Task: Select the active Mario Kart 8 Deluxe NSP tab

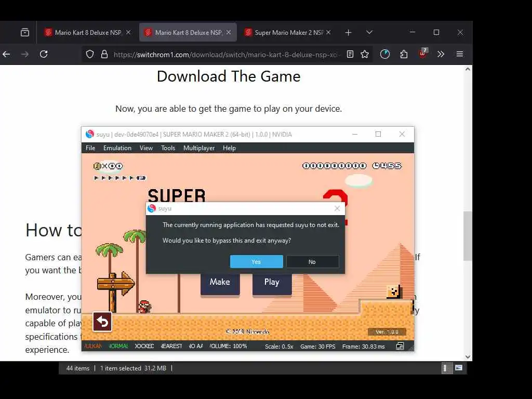Action: point(188,33)
